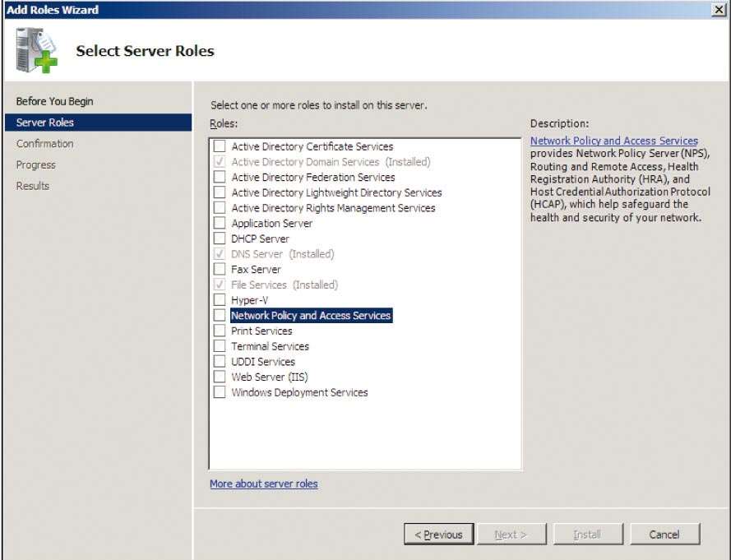Enable the Web Server (IIS) checkbox
This screenshot has height=560, width=731.
click(219, 377)
